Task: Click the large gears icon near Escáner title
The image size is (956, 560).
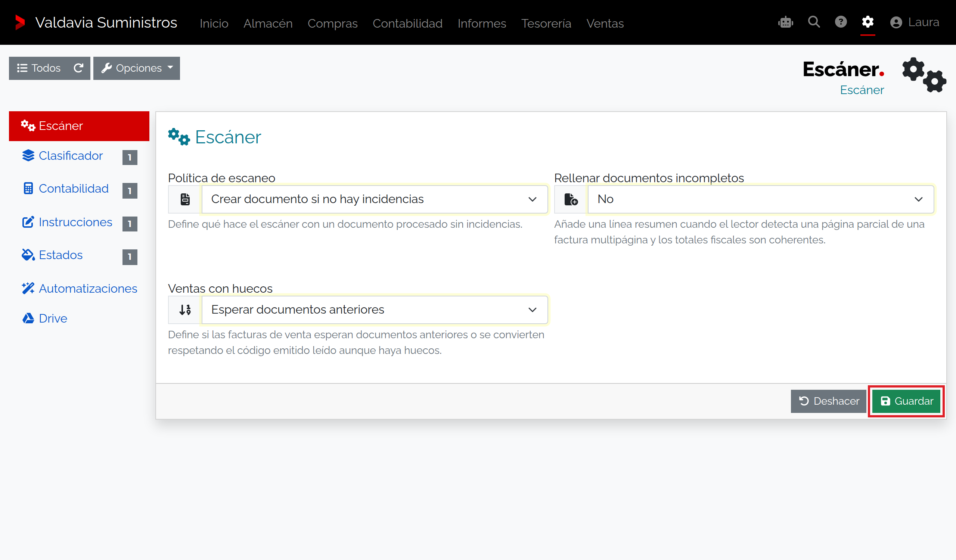Action: [x=924, y=75]
